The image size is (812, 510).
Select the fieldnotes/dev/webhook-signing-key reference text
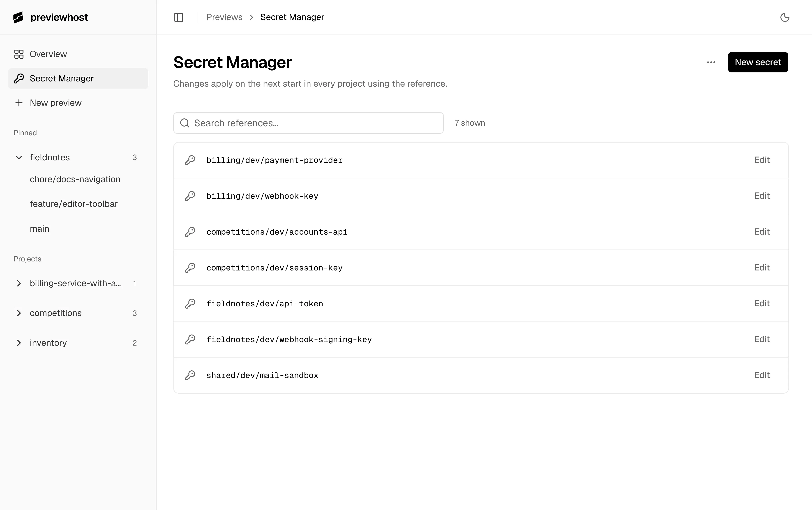point(289,340)
